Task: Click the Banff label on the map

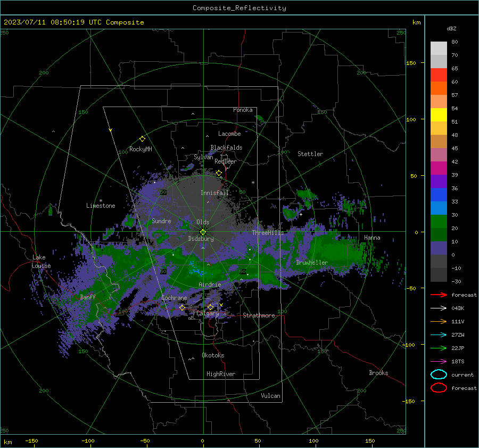Action: point(88,297)
